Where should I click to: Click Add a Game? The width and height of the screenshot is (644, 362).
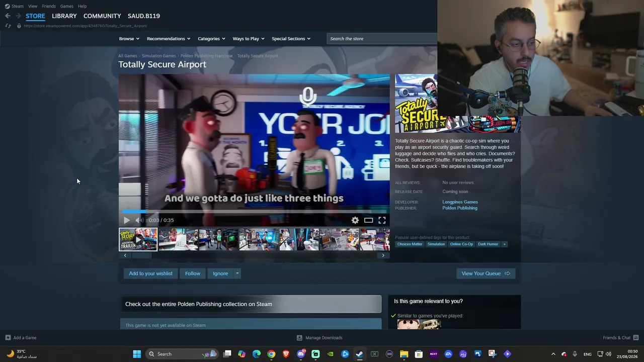pos(21,338)
